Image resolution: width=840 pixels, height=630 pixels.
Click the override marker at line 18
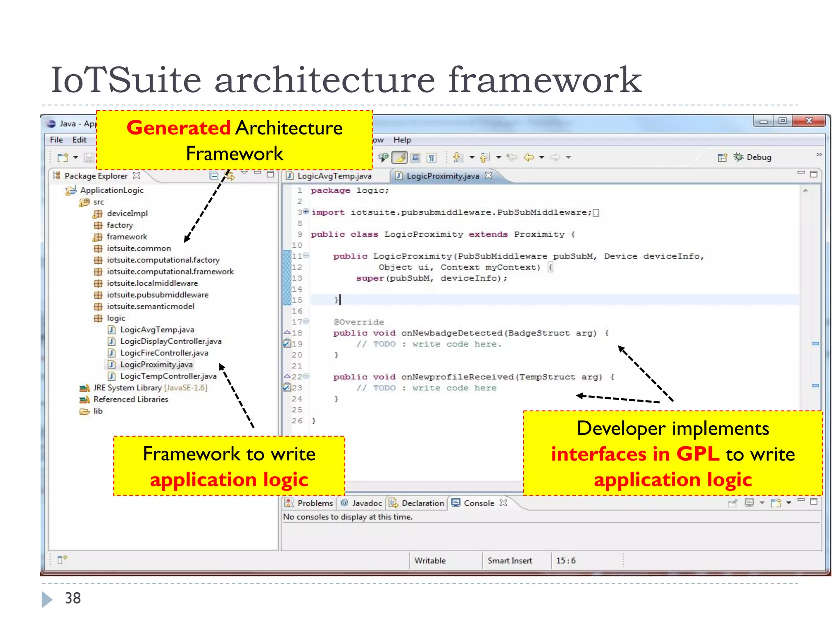287,333
